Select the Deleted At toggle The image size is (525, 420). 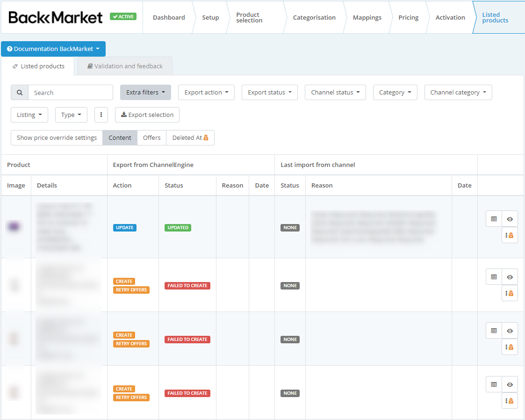190,138
